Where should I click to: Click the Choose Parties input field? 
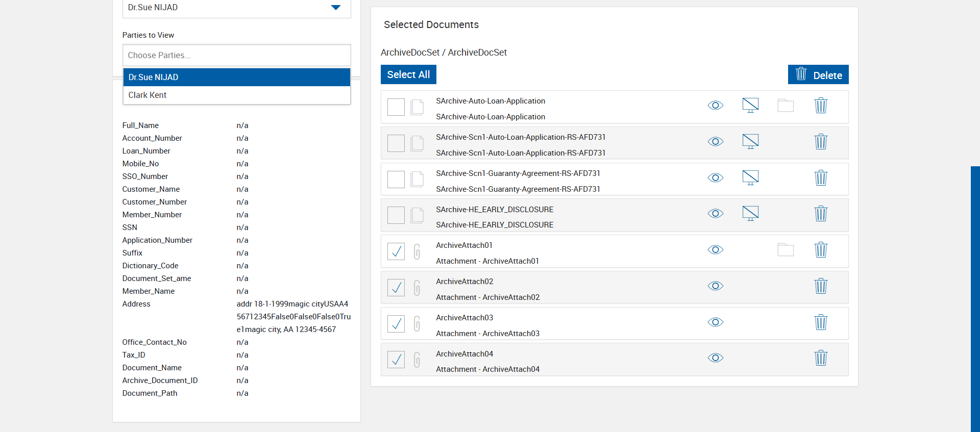237,55
